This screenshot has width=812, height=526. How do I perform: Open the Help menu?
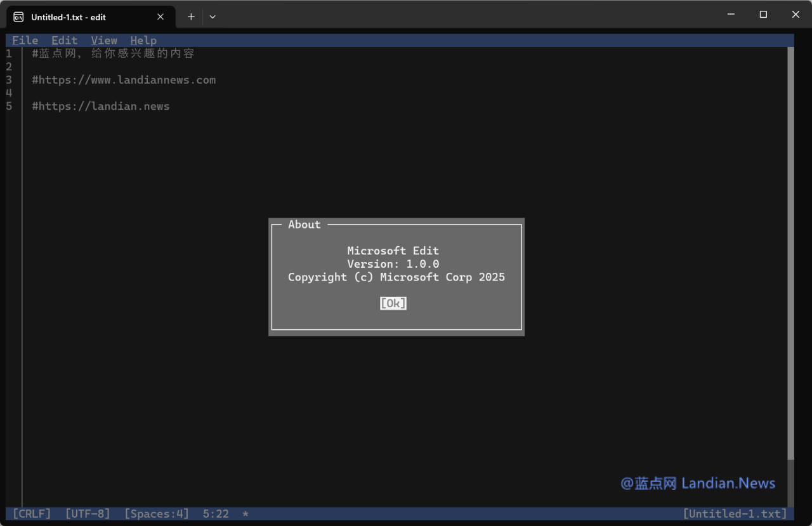click(143, 41)
